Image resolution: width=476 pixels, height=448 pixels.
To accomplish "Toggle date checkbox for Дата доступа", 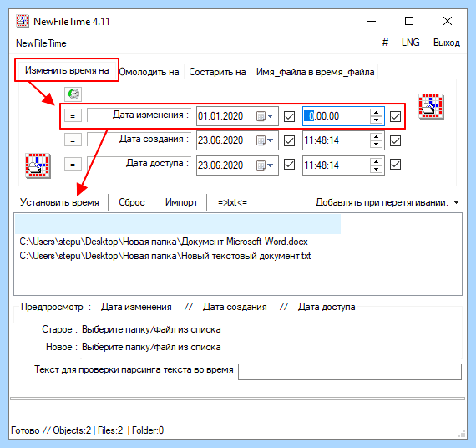I will [289, 165].
